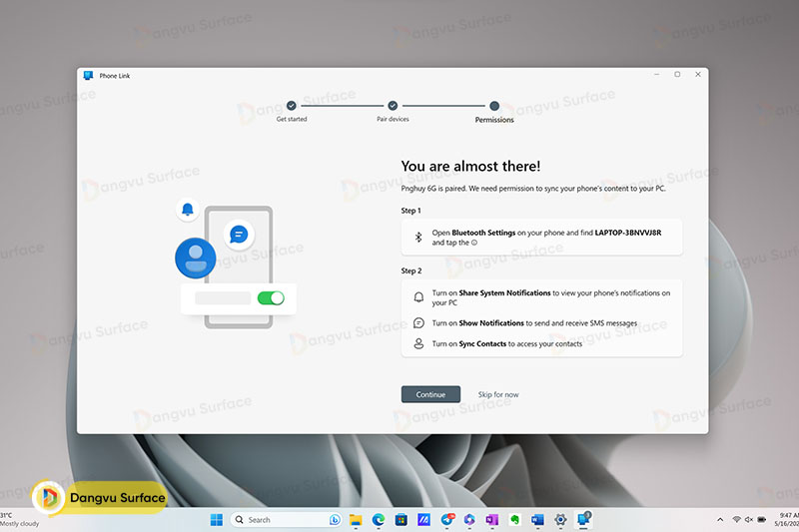This screenshot has height=532, width=799.
Task: Click the Bluetooth icon in Step 1
Action: (418, 238)
